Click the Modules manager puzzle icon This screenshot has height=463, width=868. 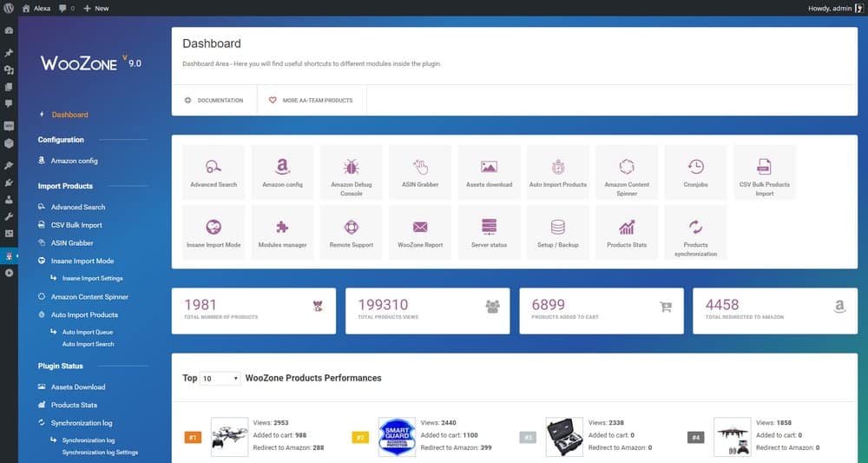click(282, 228)
